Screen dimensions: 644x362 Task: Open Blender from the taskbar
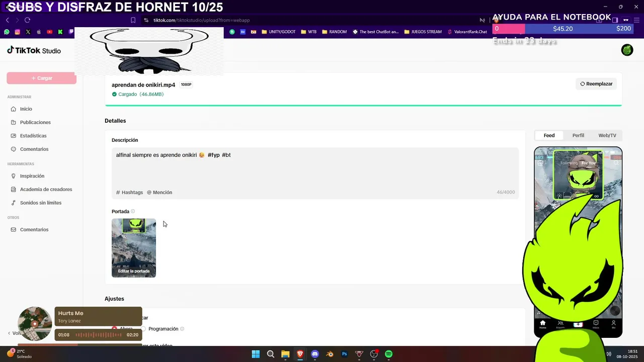point(330,354)
